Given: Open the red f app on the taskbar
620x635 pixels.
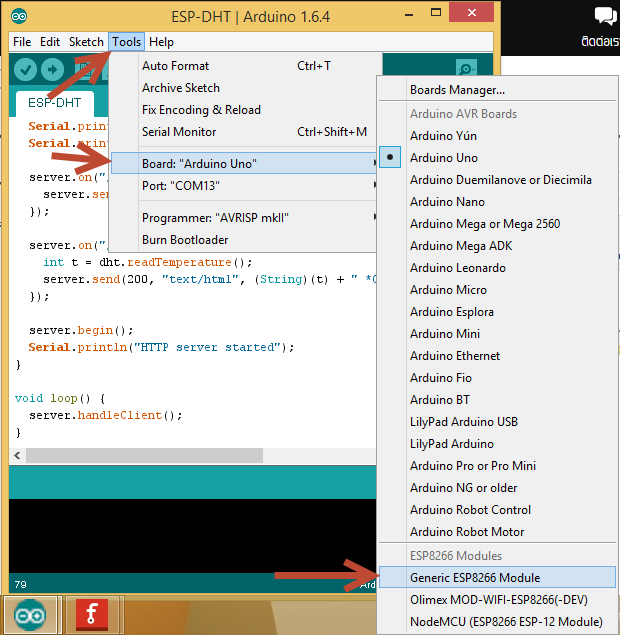Looking at the screenshot, I should tap(92, 615).
